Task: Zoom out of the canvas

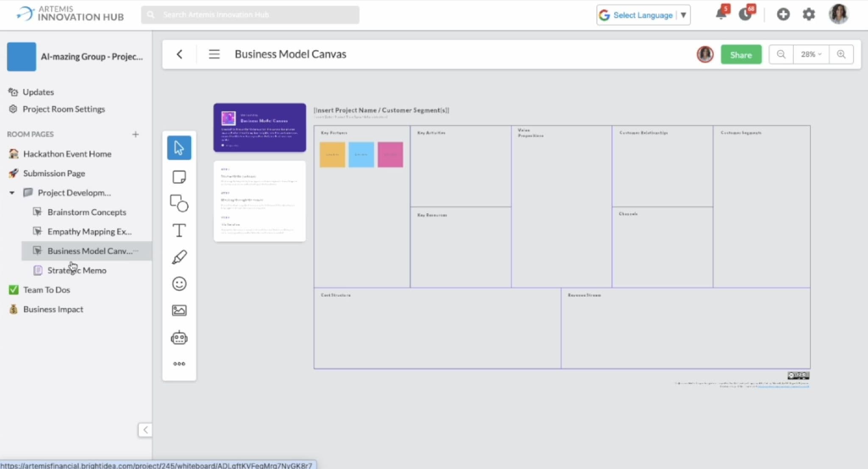Action: 781,54
